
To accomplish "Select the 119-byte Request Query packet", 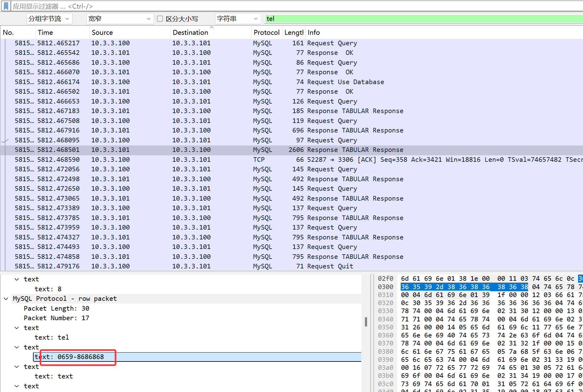I will [291, 121].
